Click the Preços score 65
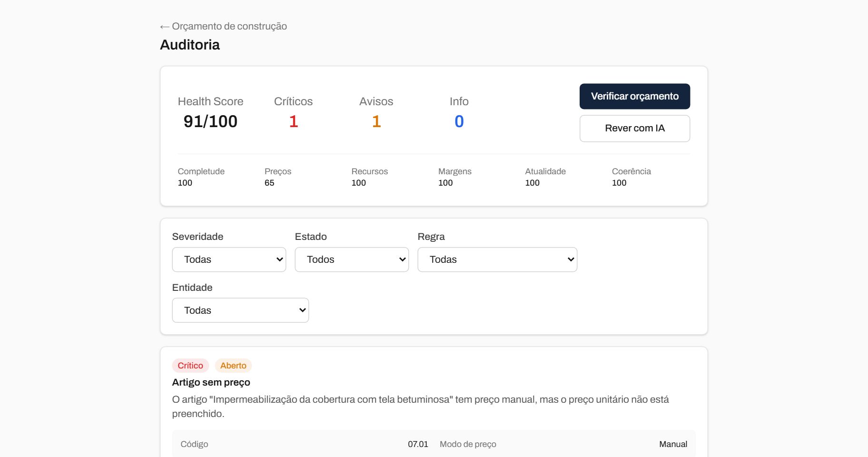868x457 pixels. 269,183
